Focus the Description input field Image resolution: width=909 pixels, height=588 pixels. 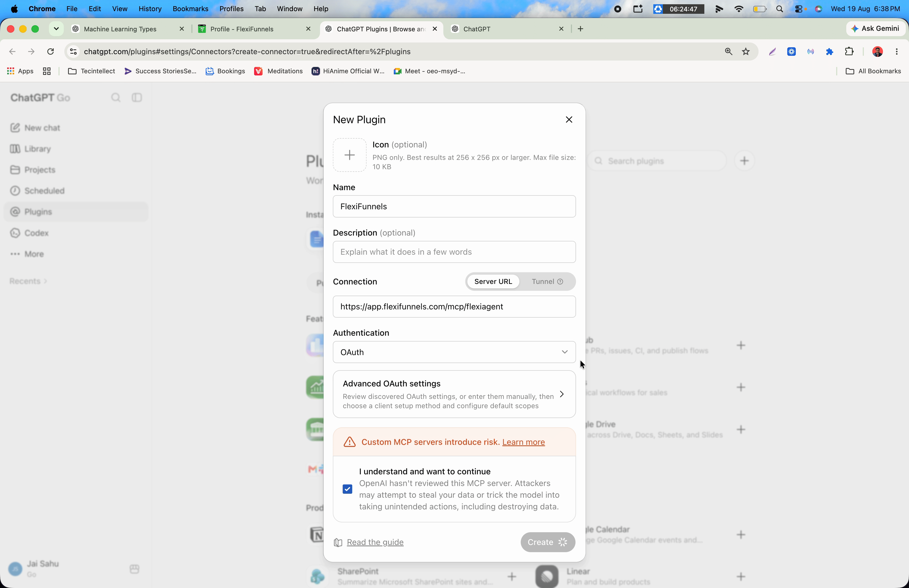pyautogui.click(x=454, y=252)
